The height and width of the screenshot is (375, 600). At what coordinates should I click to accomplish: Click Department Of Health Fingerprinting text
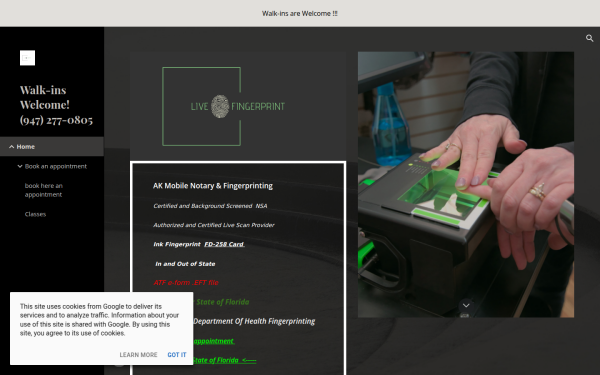tap(254, 321)
